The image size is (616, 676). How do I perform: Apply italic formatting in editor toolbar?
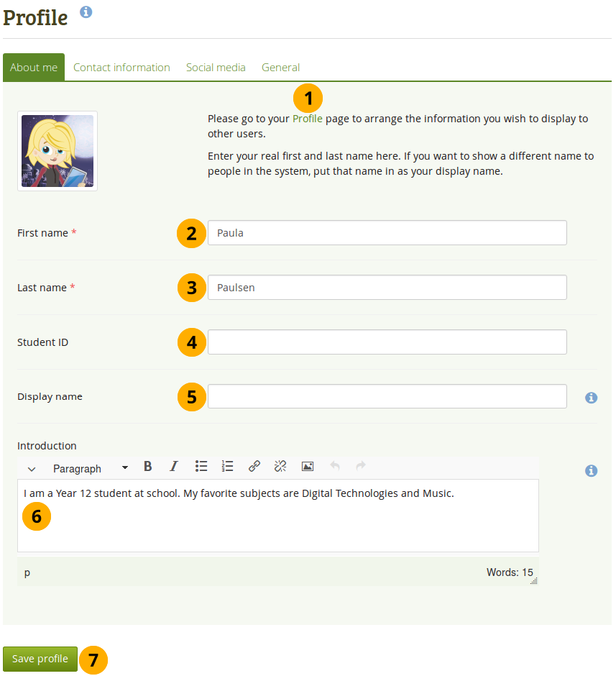[173, 467]
